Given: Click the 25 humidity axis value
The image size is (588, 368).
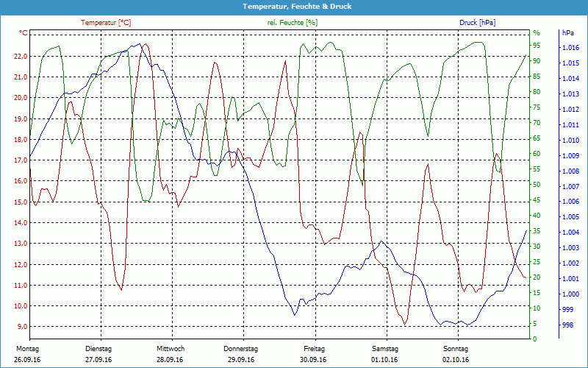Looking at the screenshot, I should pyautogui.click(x=537, y=262).
